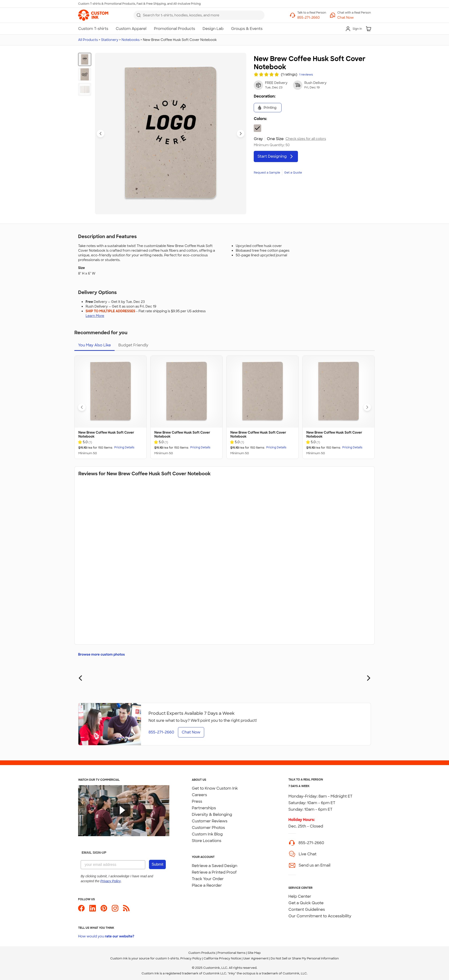449x980 pixels.
Task: Open Custom Ink Pinterest page
Action: [104, 908]
